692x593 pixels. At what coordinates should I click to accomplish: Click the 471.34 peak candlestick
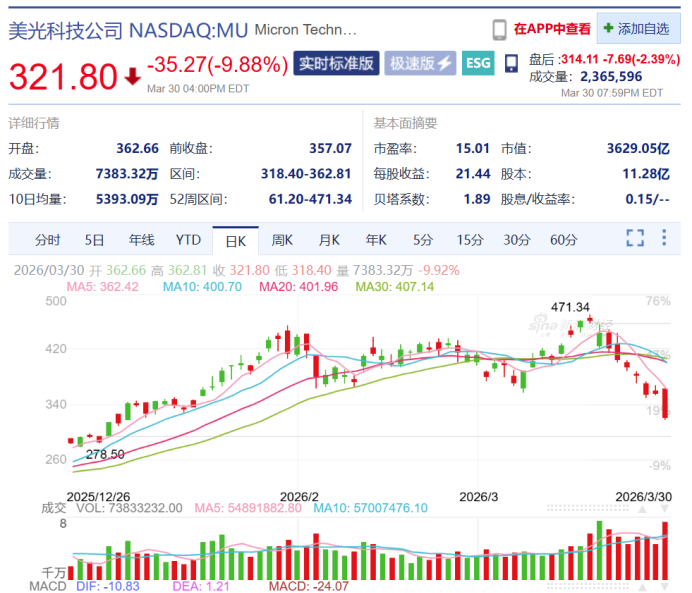[590, 319]
